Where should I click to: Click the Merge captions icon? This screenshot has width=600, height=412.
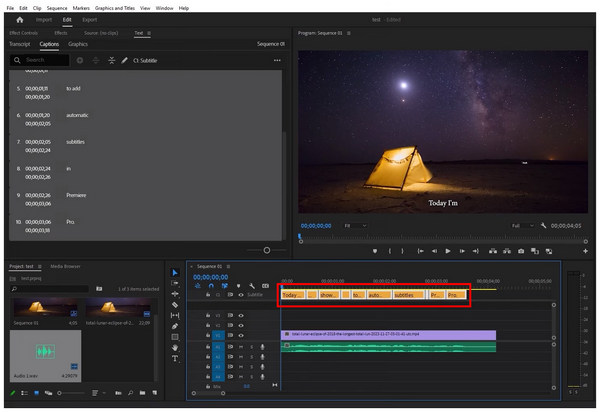tap(111, 60)
